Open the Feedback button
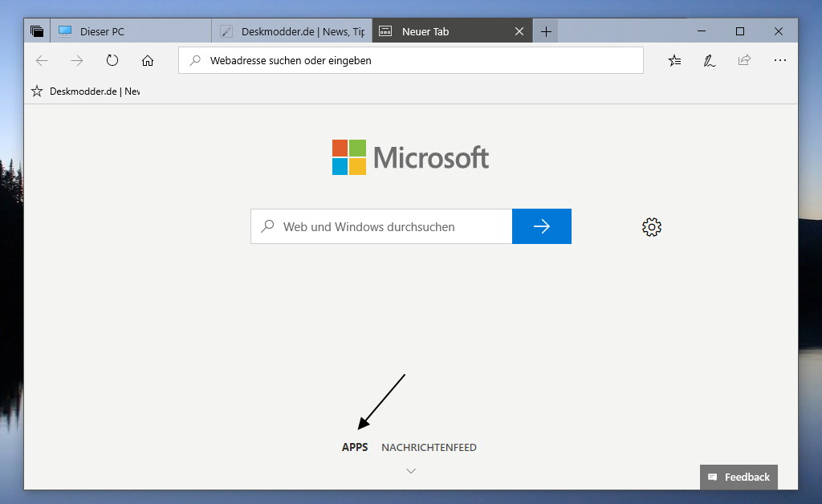Viewport: 822px width, 504px height. 739,477
